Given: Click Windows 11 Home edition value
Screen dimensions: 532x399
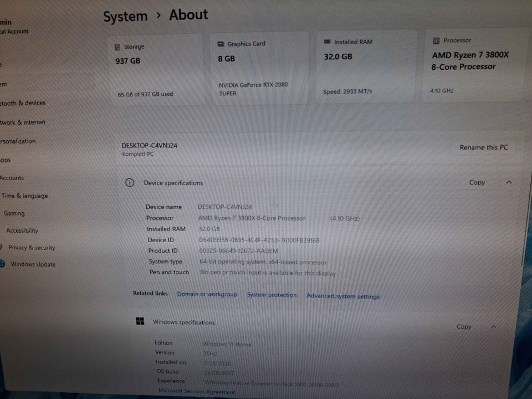Looking at the screenshot, I should (x=227, y=344).
